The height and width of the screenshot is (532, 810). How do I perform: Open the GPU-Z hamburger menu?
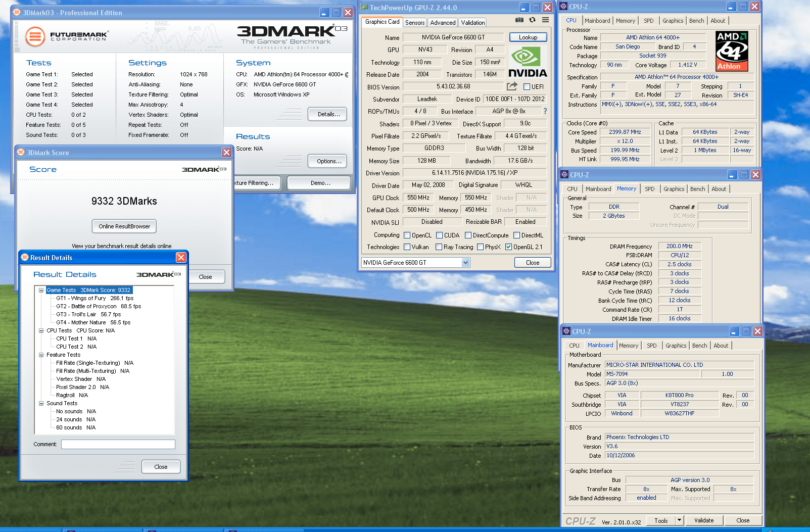[545, 20]
